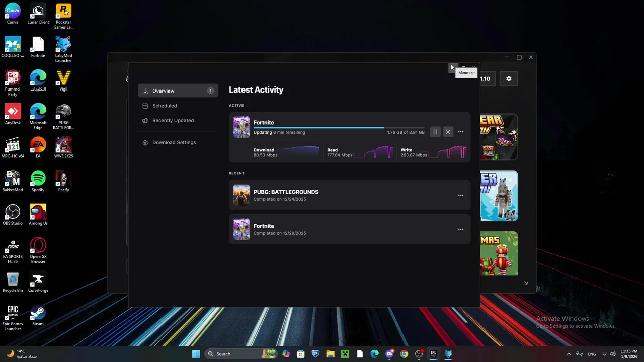Click the Fortnite update progress bar
This screenshot has width=644, height=362.
click(x=339, y=128)
